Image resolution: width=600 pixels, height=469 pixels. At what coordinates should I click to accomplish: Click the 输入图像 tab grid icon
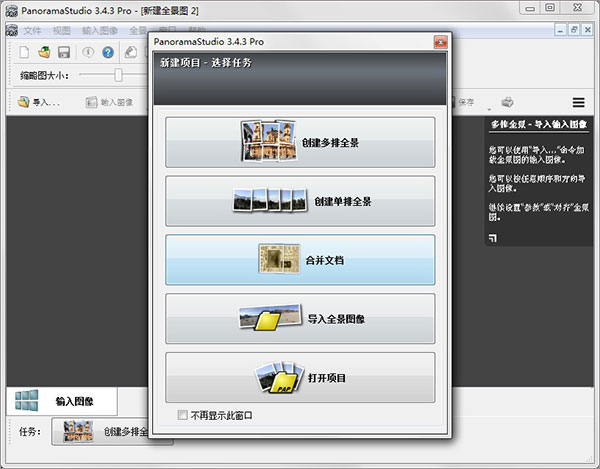(26, 401)
